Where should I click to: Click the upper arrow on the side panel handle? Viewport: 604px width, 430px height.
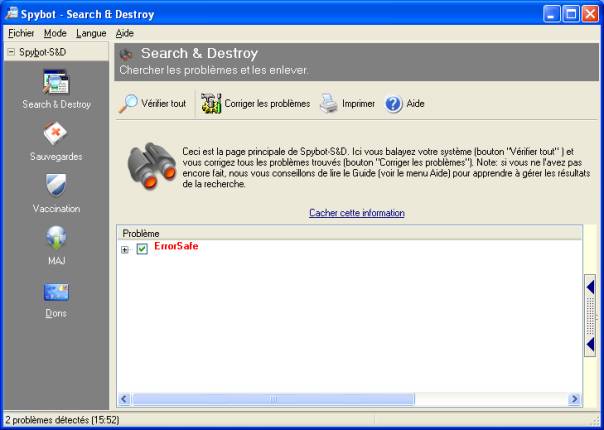pyautogui.click(x=590, y=287)
